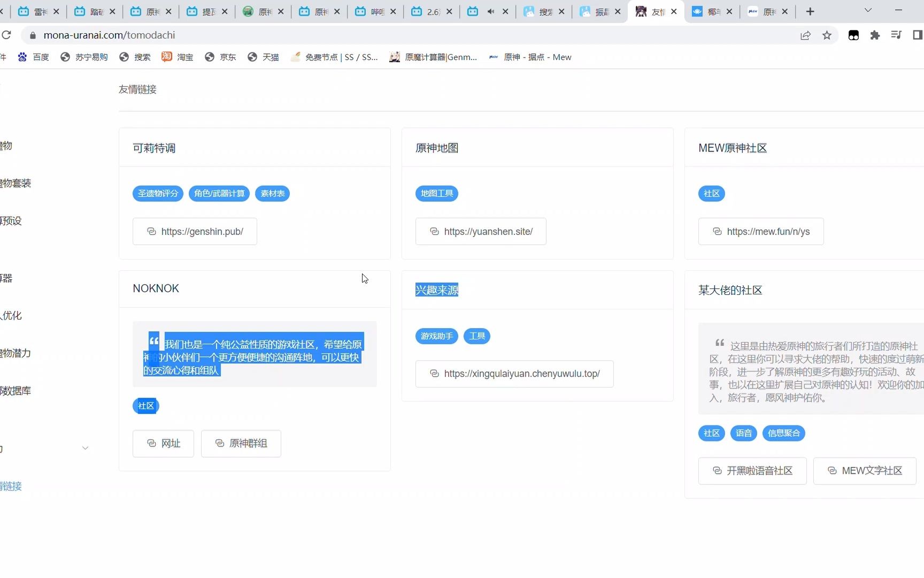Open the https://genshin.pub/ link button
This screenshot has width=924, height=578.
click(195, 231)
